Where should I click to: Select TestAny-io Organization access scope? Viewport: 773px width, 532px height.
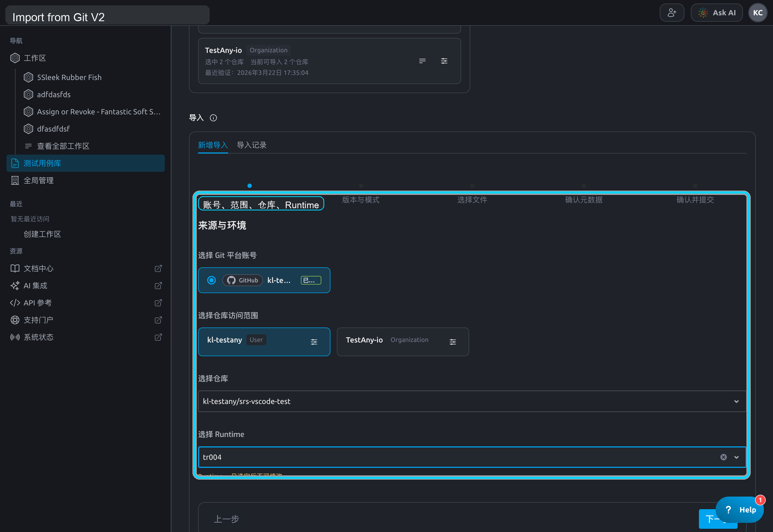[x=403, y=342]
